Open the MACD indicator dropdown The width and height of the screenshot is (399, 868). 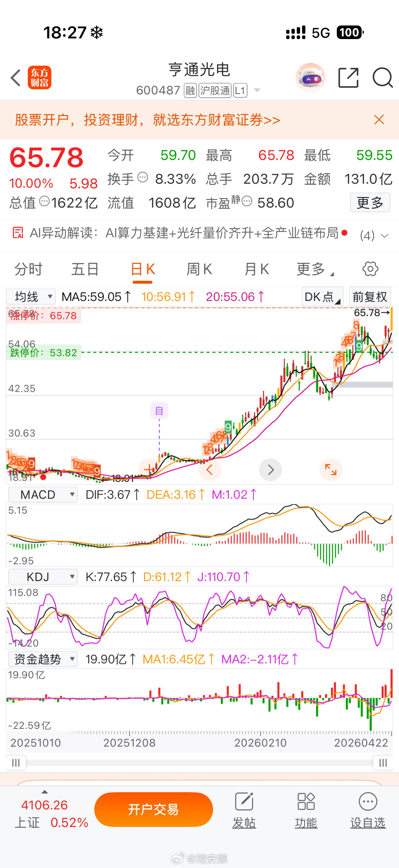click(43, 494)
